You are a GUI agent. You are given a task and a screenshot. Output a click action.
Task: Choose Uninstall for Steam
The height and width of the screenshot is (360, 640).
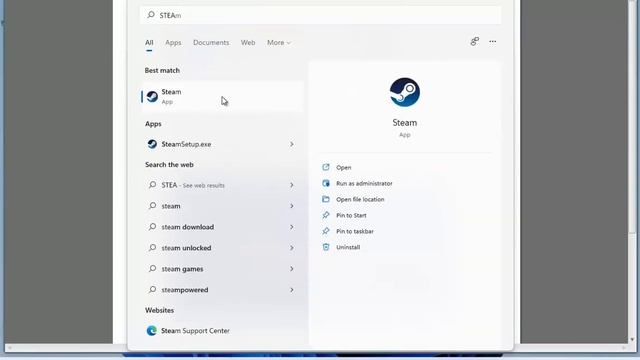348,247
